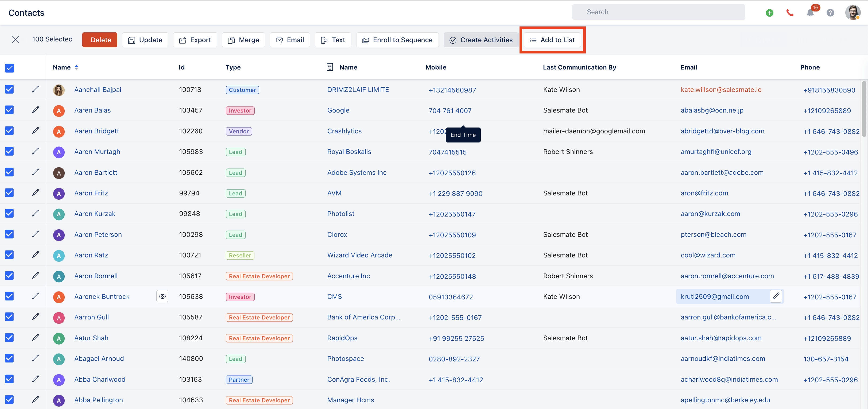The width and height of the screenshot is (868, 409).
Task: Toggle the Name column sort arrows
Action: pyautogui.click(x=76, y=67)
